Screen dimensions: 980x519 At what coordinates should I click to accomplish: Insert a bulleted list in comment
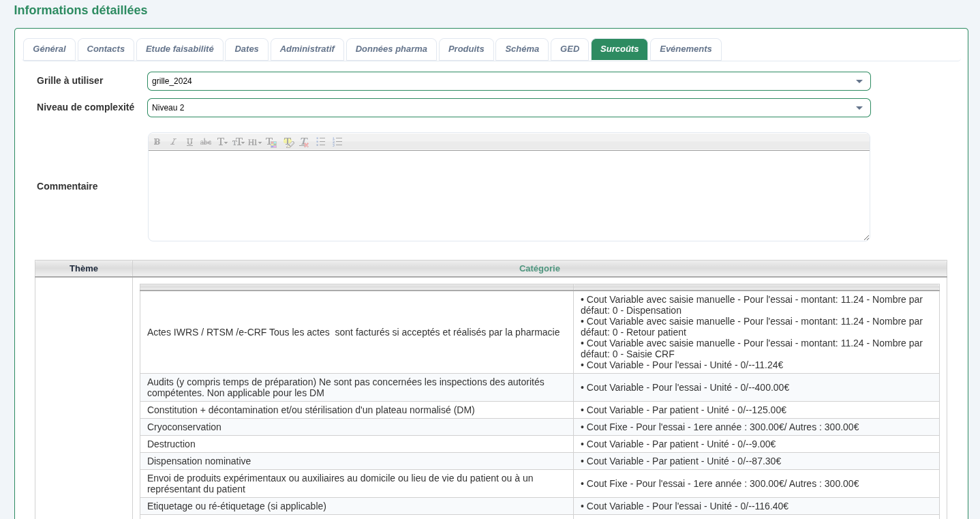point(321,142)
